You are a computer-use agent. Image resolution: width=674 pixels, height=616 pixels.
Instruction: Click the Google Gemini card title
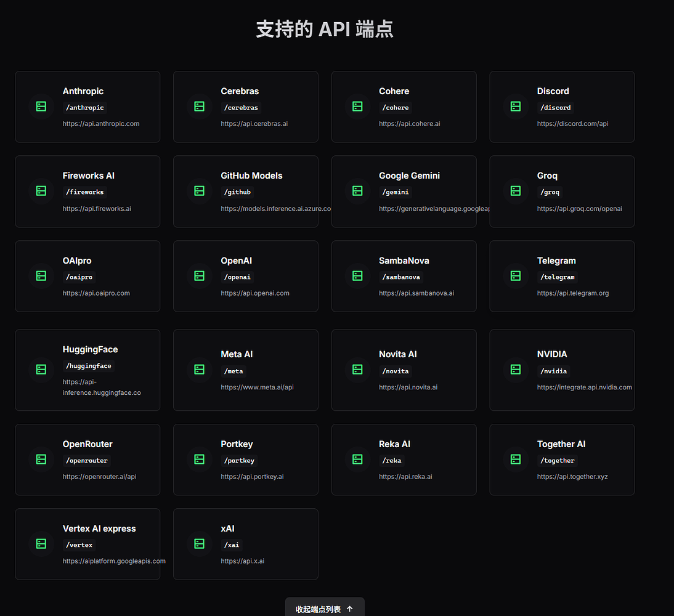[x=409, y=176]
